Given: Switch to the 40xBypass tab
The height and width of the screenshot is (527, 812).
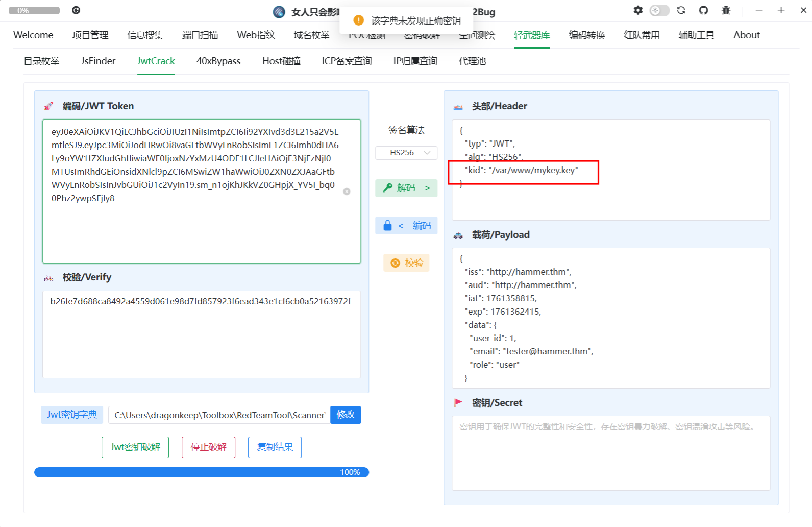Looking at the screenshot, I should coord(218,61).
